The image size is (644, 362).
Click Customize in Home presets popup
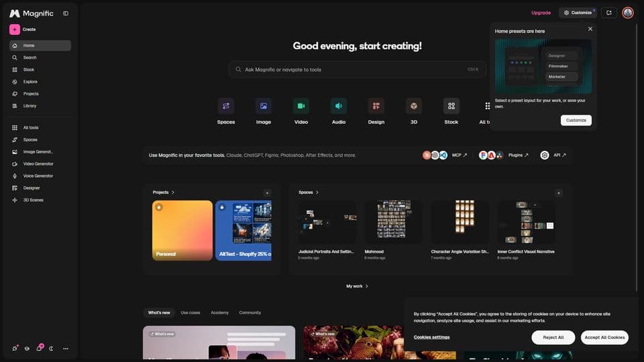576,120
